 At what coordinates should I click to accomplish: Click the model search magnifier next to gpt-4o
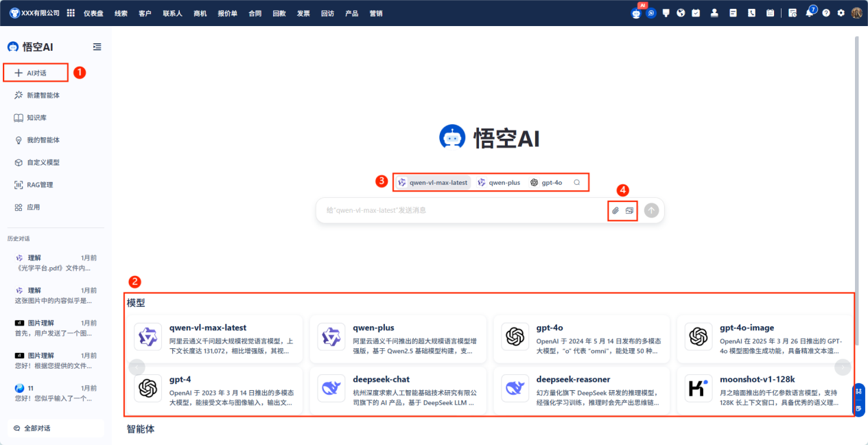point(577,183)
